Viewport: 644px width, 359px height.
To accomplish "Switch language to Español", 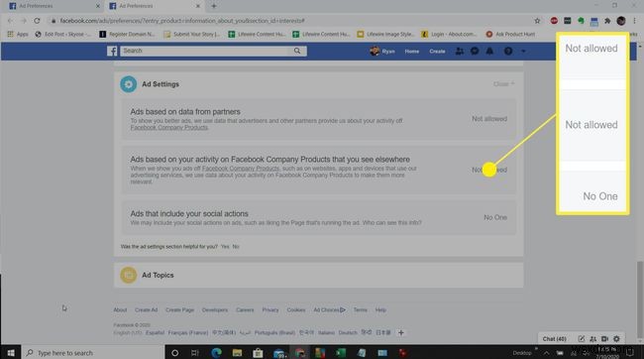I will tap(155, 332).
